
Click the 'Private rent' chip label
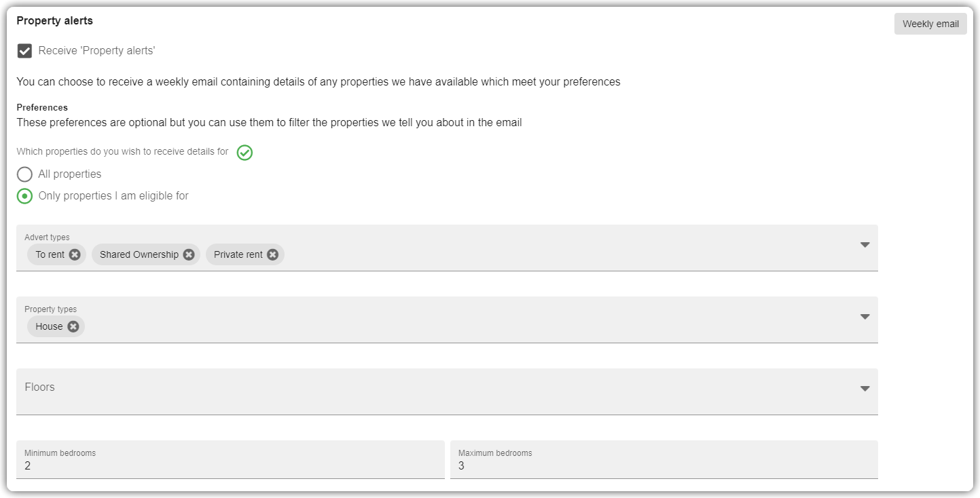[238, 254]
